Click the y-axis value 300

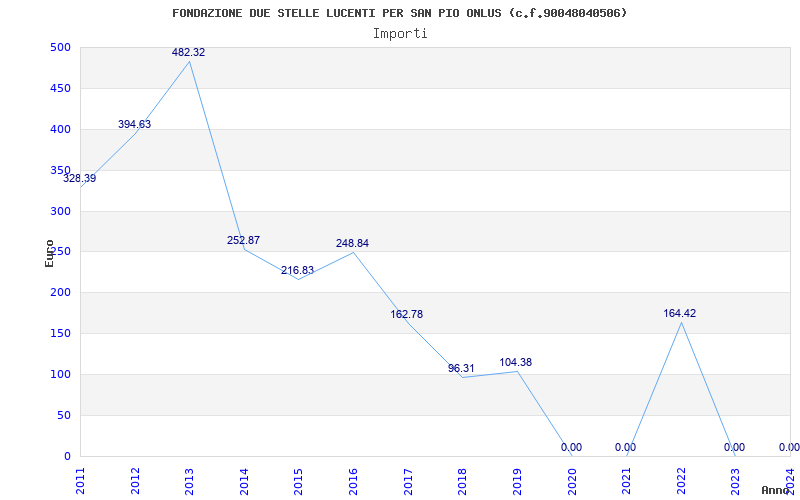[x=60, y=211]
